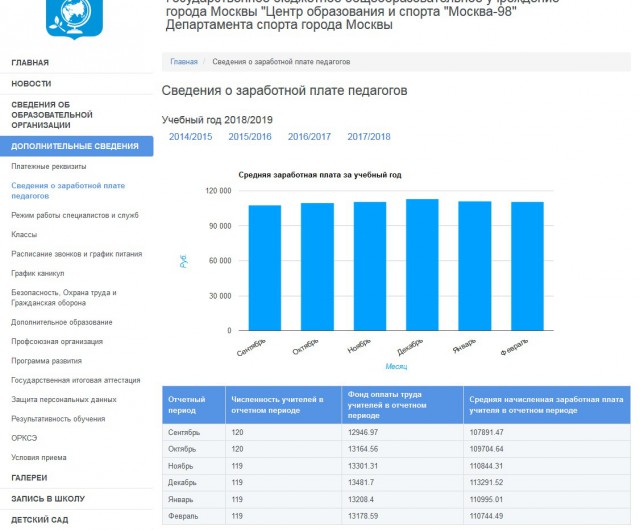Switch to academic year 2014/2015
640x530 pixels.
click(x=191, y=137)
